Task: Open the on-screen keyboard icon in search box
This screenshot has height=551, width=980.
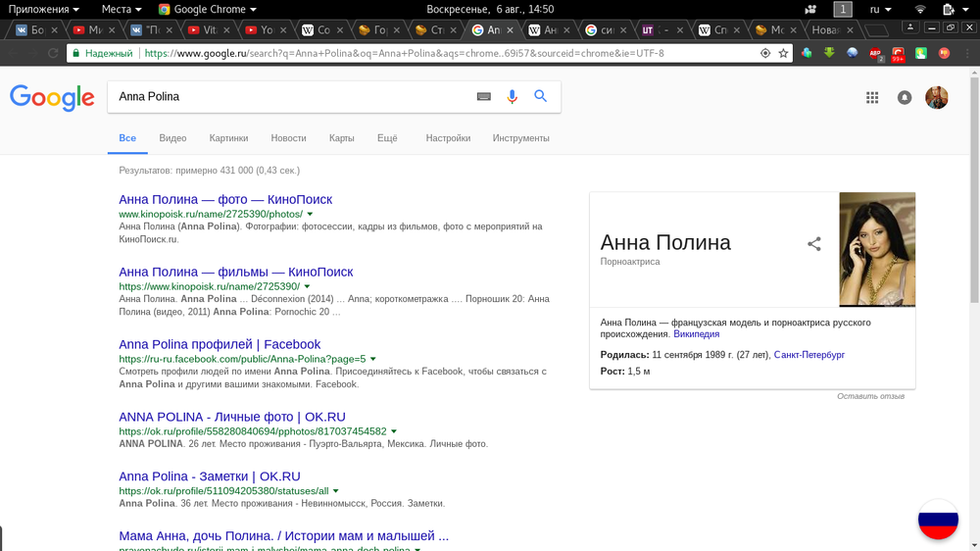Action: 484,96
